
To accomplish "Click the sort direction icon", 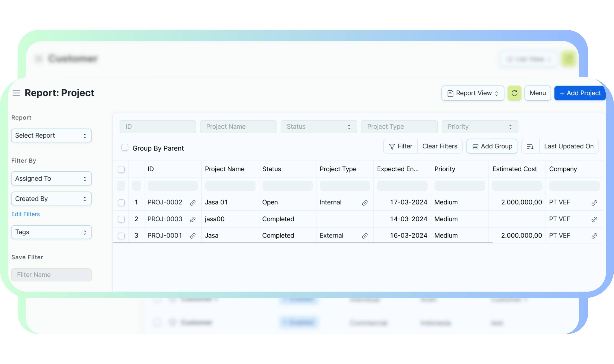I will (530, 146).
